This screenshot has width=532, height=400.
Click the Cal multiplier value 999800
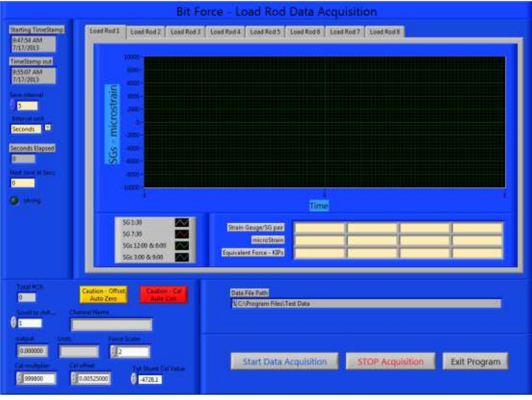pos(39,378)
